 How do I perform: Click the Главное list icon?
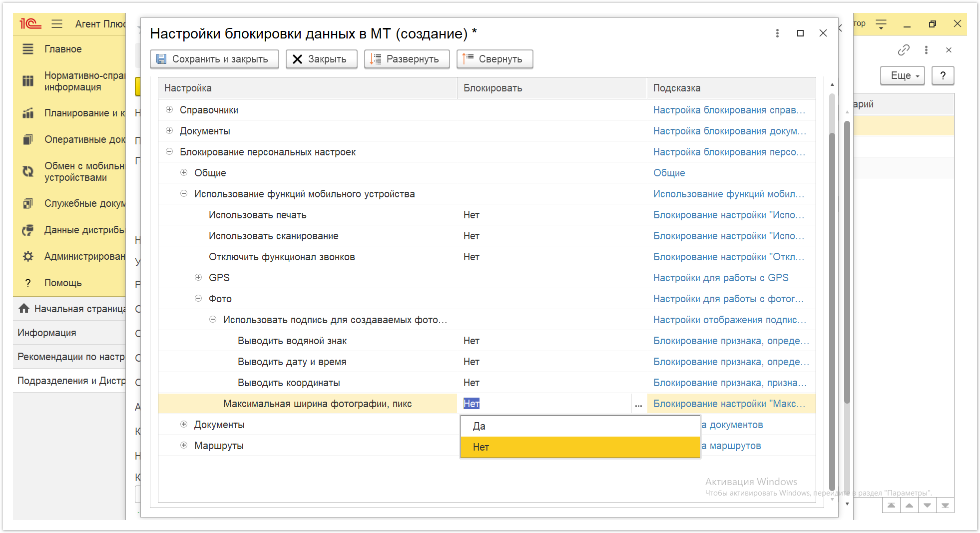coord(28,49)
